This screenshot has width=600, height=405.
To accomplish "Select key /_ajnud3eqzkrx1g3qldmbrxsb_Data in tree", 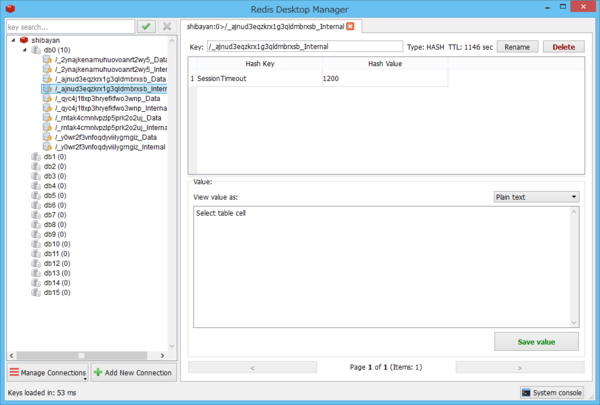I will pyautogui.click(x=110, y=79).
